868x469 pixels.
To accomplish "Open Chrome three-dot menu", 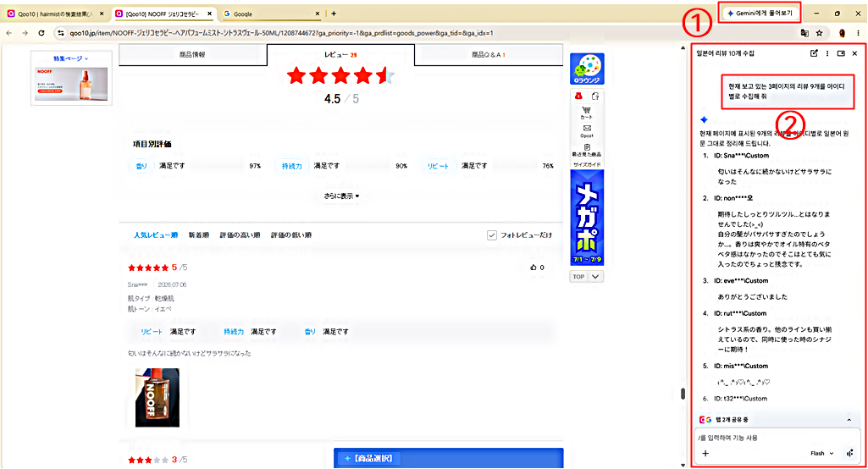I will point(858,33).
